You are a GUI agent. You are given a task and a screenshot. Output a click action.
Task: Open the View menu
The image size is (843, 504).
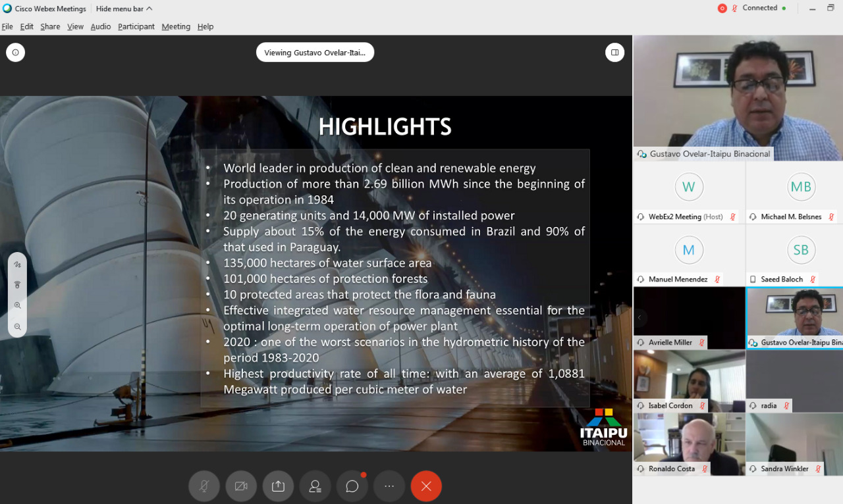76,26
